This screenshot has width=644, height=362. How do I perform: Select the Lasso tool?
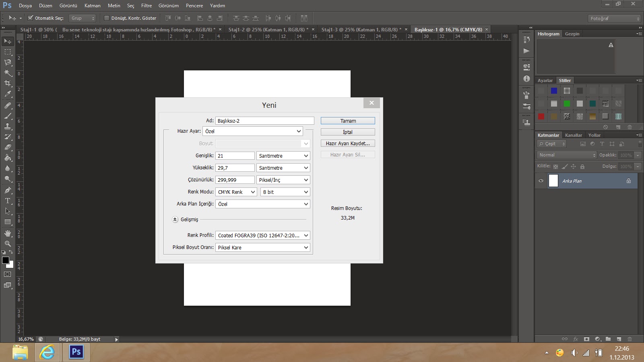[x=8, y=62]
